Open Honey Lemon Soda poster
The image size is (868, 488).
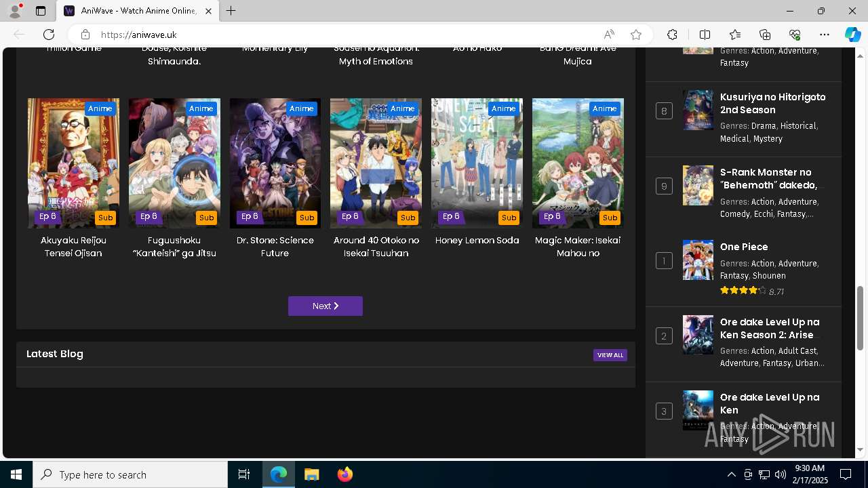click(477, 163)
